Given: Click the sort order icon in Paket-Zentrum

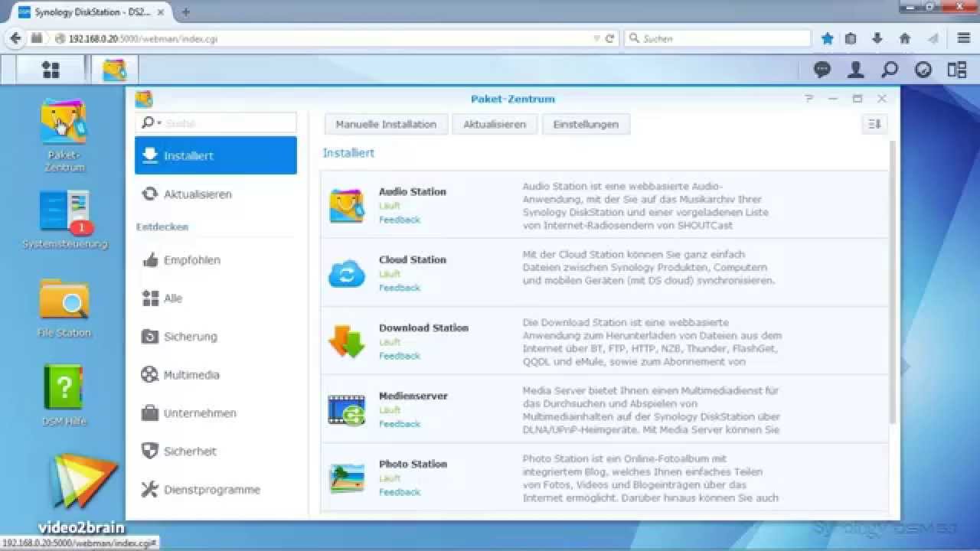Looking at the screenshot, I should tap(874, 124).
